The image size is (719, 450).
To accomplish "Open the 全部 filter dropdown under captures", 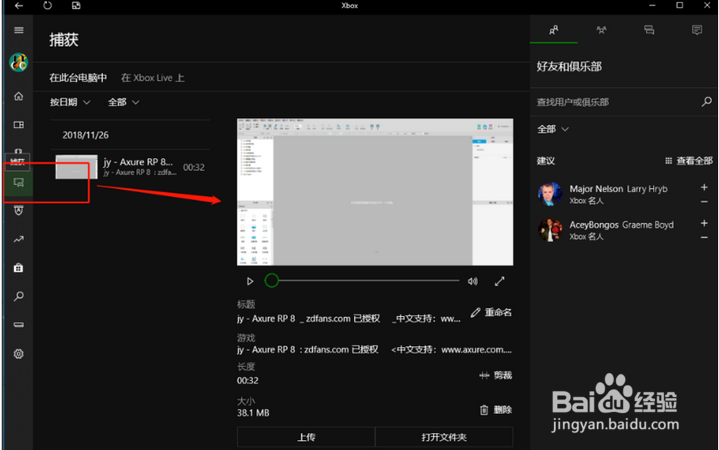I will (123, 102).
